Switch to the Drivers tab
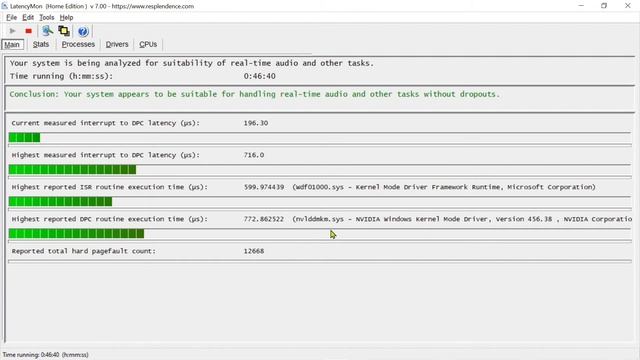Image resolution: width=640 pixels, height=360 pixels. (117, 44)
